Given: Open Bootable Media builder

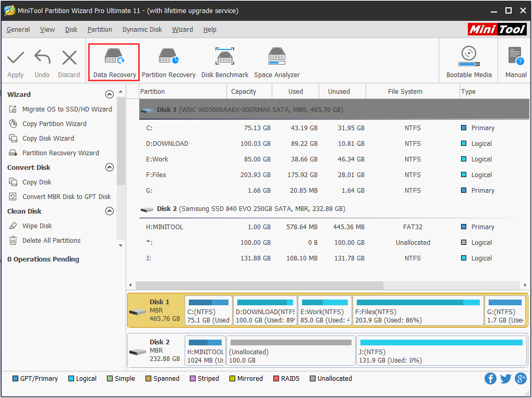Looking at the screenshot, I should pos(469,63).
